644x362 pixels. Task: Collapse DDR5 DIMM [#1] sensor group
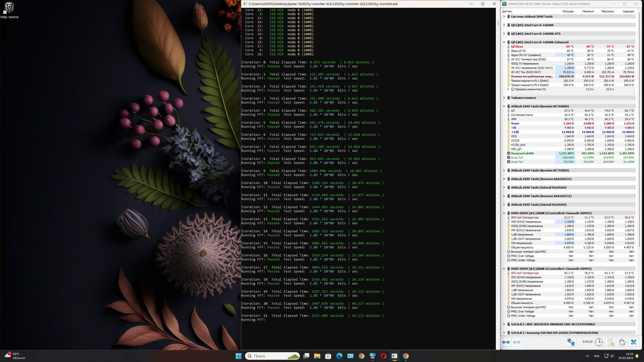coord(504,213)
